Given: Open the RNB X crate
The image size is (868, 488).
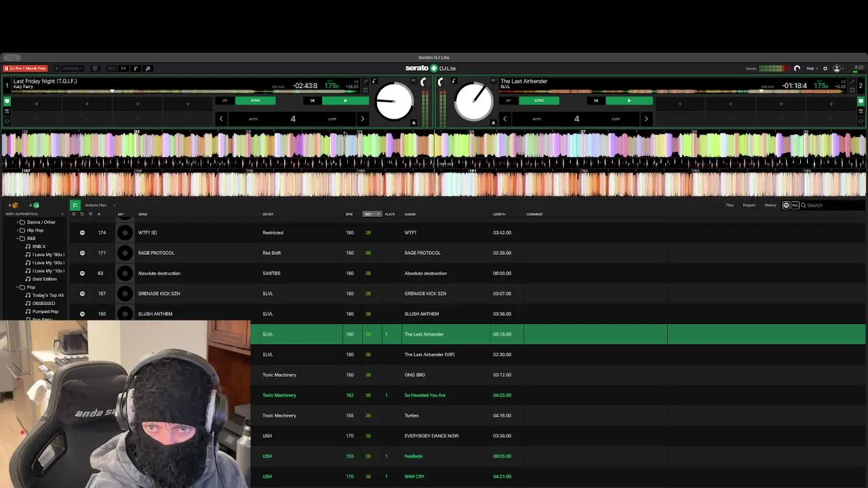Looking at the screenshot, I should point(39,247).
